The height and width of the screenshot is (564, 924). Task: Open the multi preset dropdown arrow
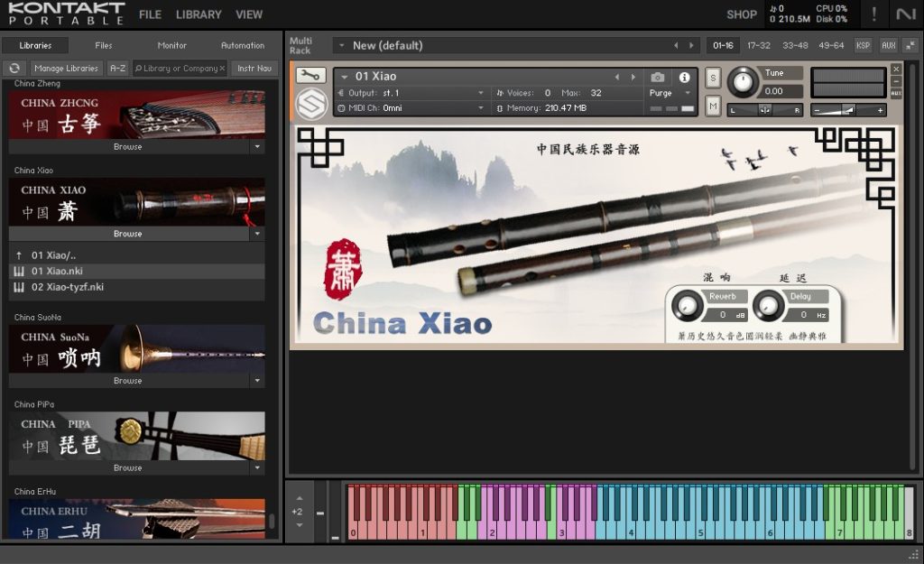(342, 45)
